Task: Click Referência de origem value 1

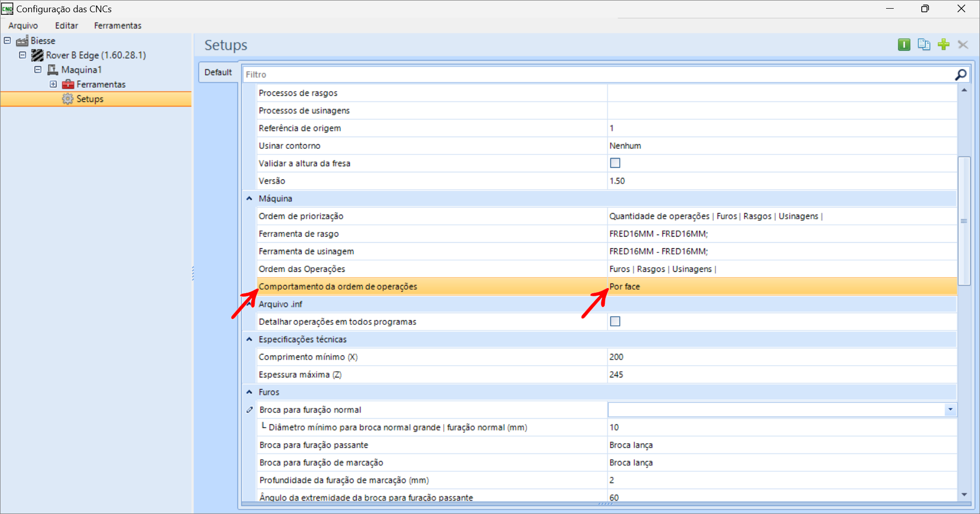Action: coord(611,128)
